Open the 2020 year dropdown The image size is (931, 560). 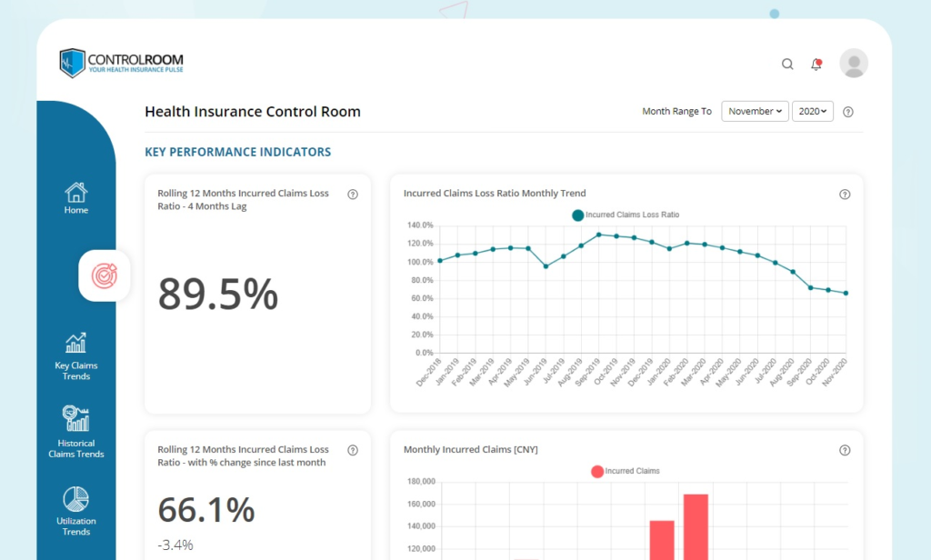812,111
